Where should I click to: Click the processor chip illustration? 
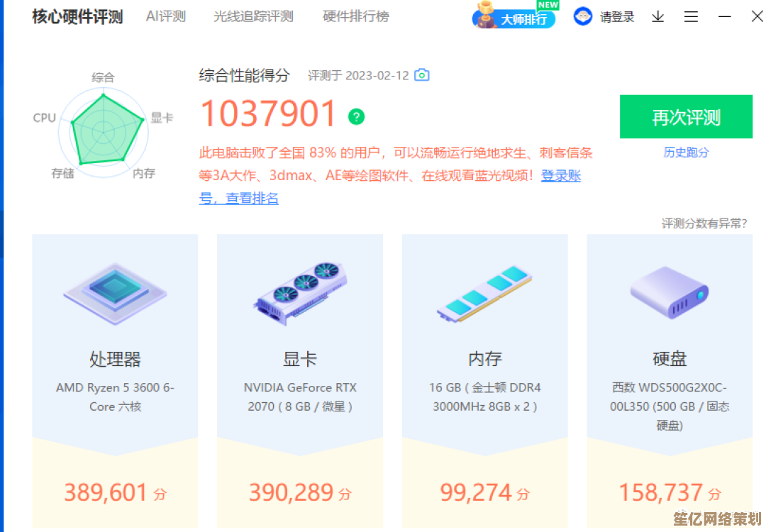115,292
